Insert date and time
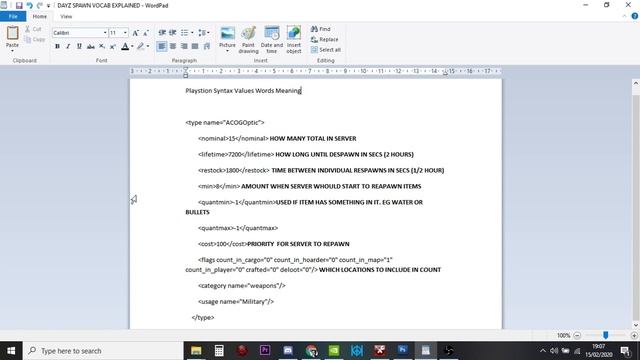This screenshot has width=640, height=360. point(271,33)
